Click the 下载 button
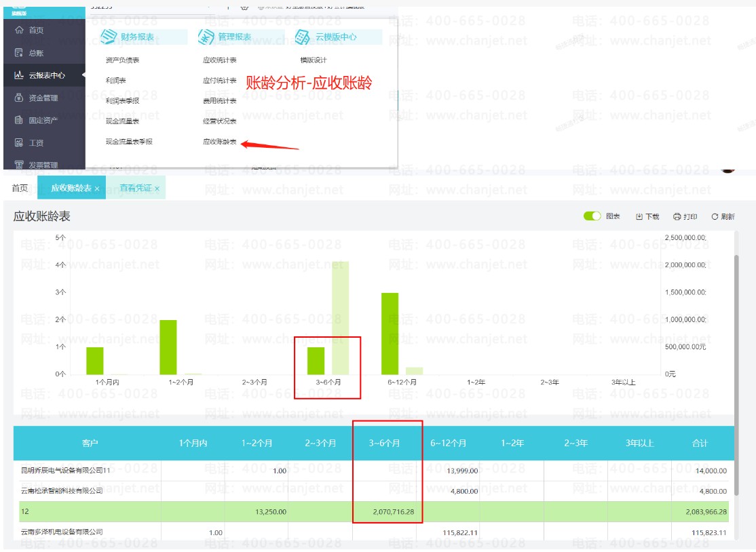Viewport: 756px width, 552px height. point(647,217)
